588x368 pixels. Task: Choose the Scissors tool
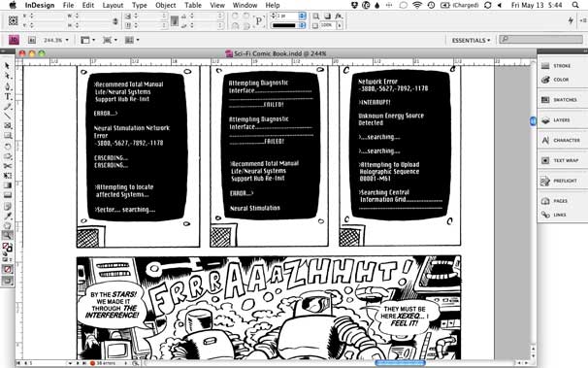[8, 166]
